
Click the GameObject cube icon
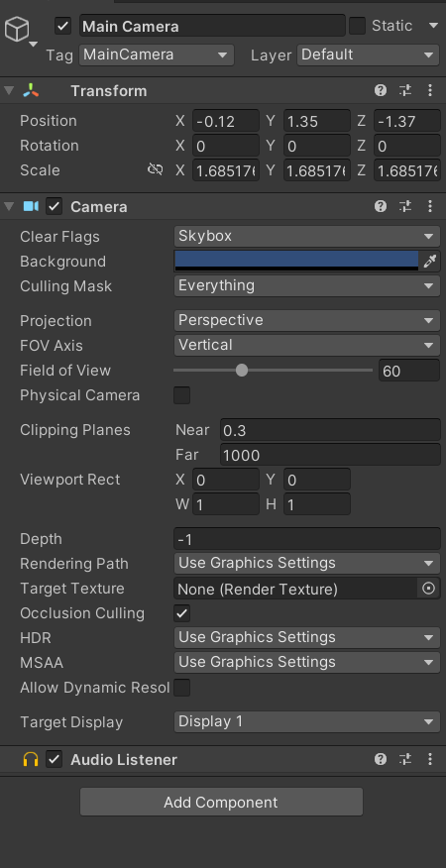[x=17, y=29]
